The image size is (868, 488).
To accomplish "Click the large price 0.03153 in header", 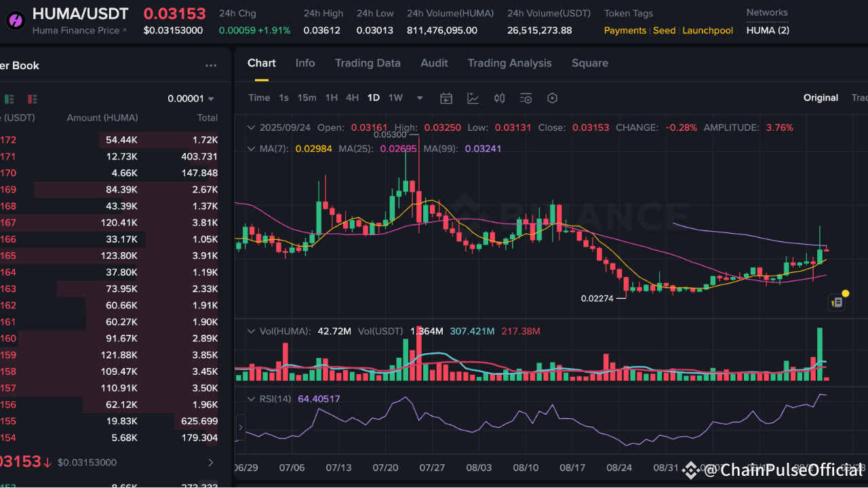I will tap(174, 14).
